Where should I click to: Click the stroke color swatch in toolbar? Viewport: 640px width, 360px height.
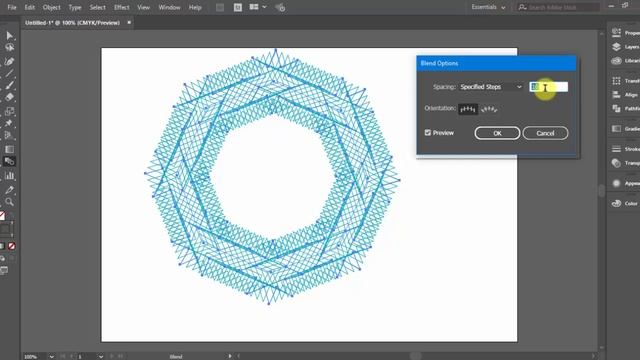[6, 229]
